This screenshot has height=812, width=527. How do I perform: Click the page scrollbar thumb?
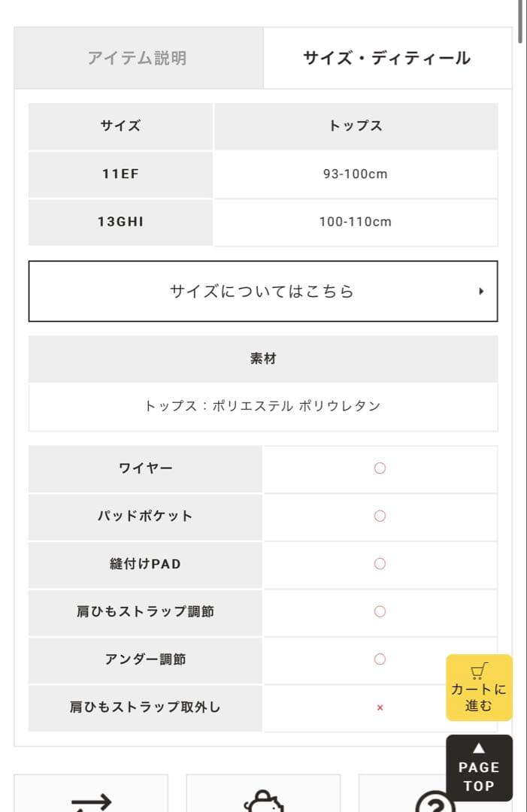[x=521, y=19]
